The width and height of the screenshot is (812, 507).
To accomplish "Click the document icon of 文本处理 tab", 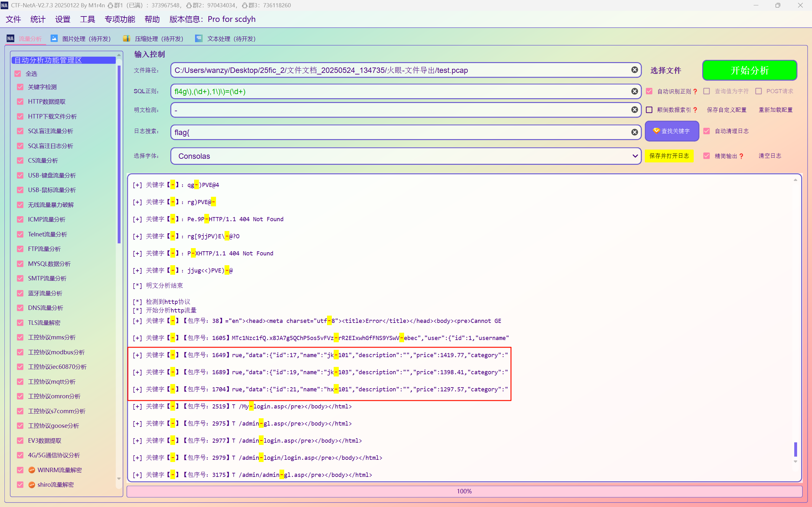I will 199,39.
